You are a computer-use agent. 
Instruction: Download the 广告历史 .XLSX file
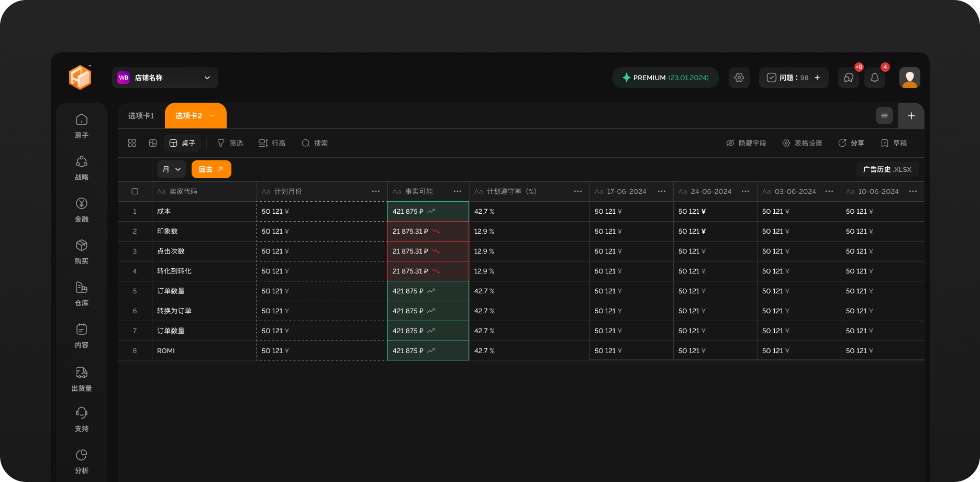pos(887,169)
